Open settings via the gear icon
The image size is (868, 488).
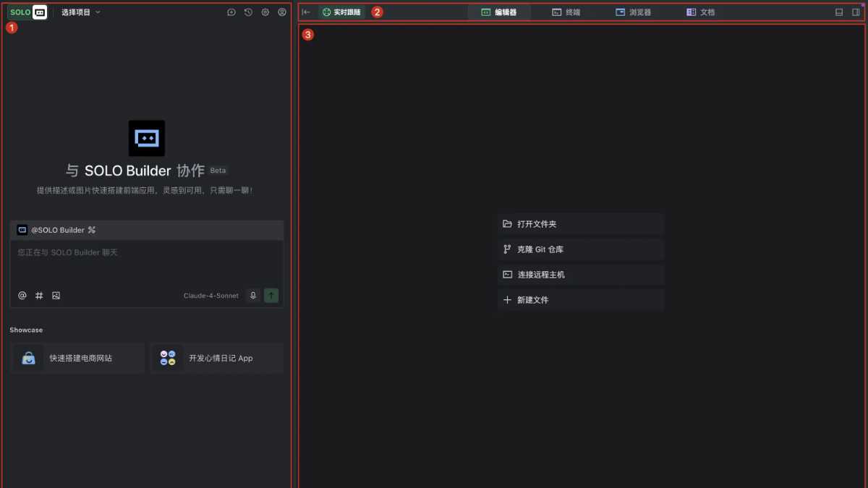(x=265, y=12)
